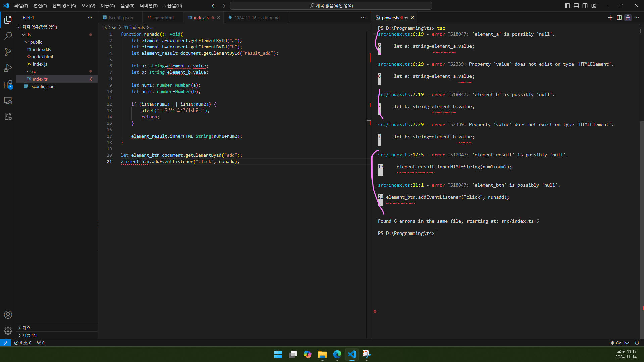Open problems panel via errors and warnings count

coord(23,343)
